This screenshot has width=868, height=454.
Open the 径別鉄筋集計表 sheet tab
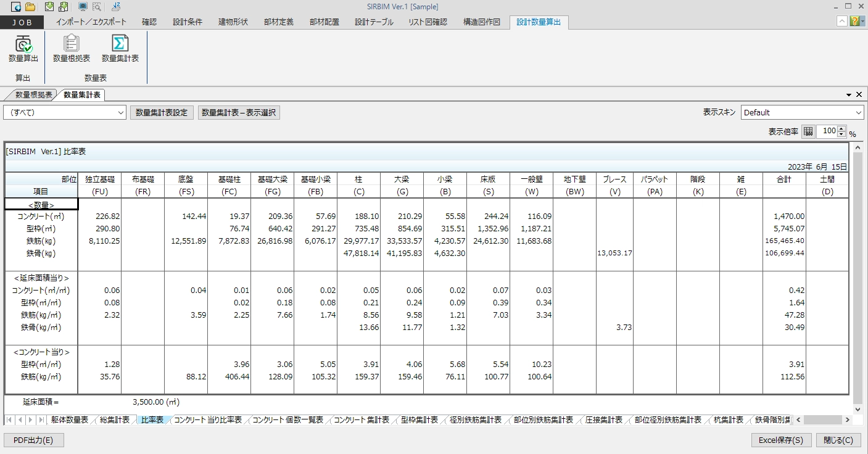(x=476, y=420)
